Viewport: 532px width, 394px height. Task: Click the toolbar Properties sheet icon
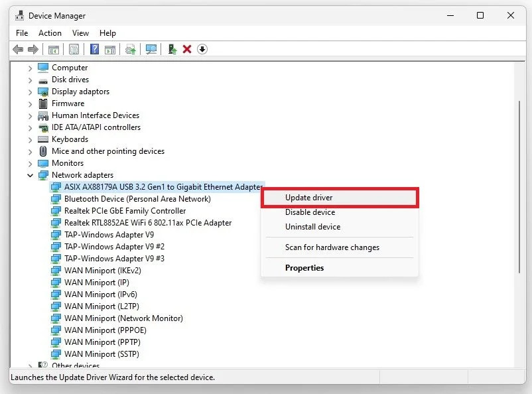pos(74,50)
